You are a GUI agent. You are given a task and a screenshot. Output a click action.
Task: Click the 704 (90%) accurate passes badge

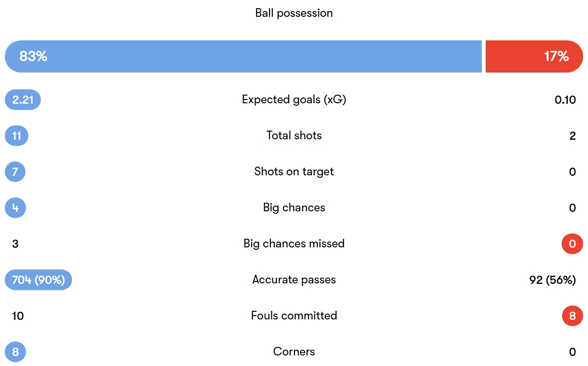[38, 280]
